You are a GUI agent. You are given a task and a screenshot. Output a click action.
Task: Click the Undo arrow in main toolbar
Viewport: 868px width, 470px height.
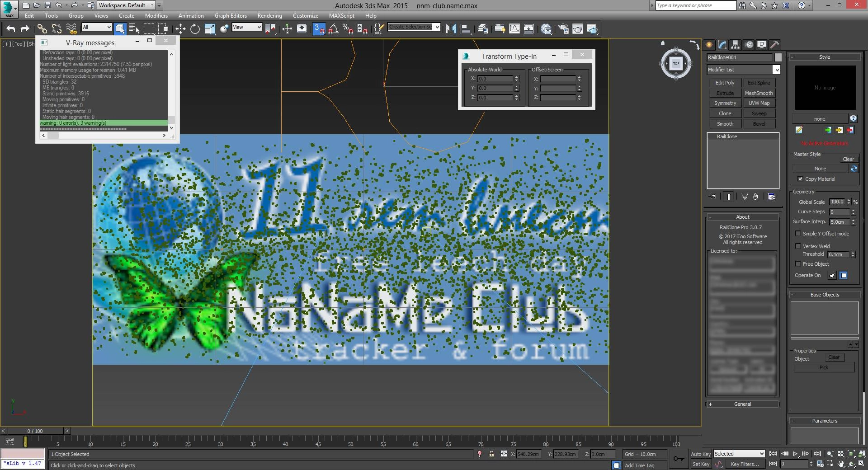[10, 29]
